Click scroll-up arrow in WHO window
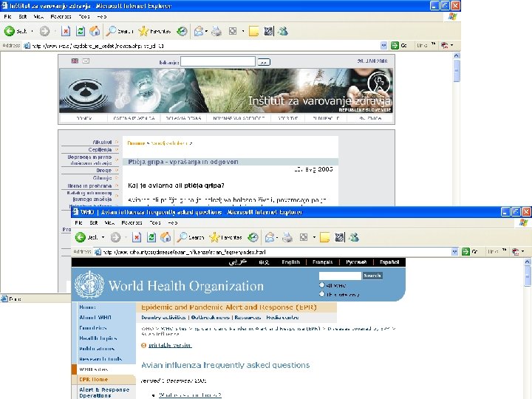Viewport: 532px width, 399px height. click(x=528, y=262)
